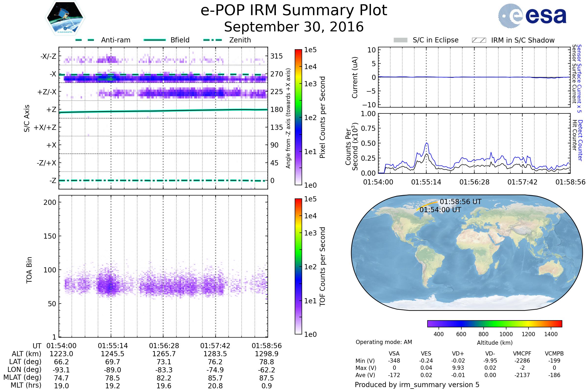Image resolution: width=588 pixels, height=392 pixels.
Task: Click the Operating mode: AM text
Action: pos(384,342)
